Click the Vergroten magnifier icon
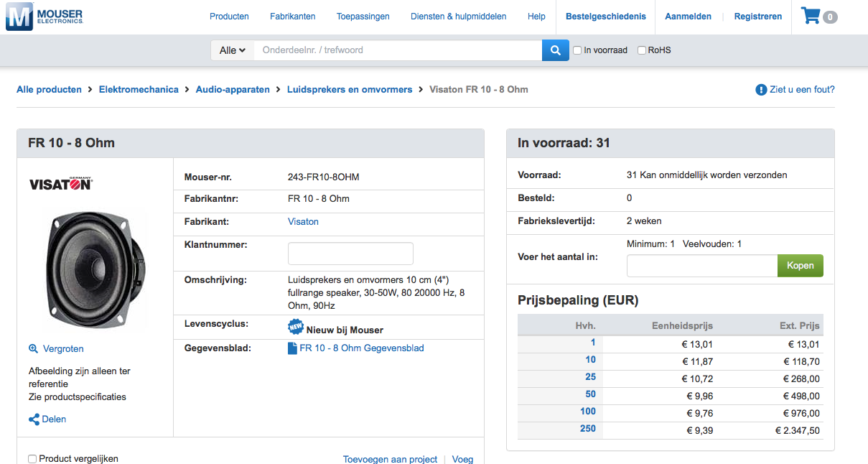The height and width of the screenshot is (464, 868). [x=33, y=349]
